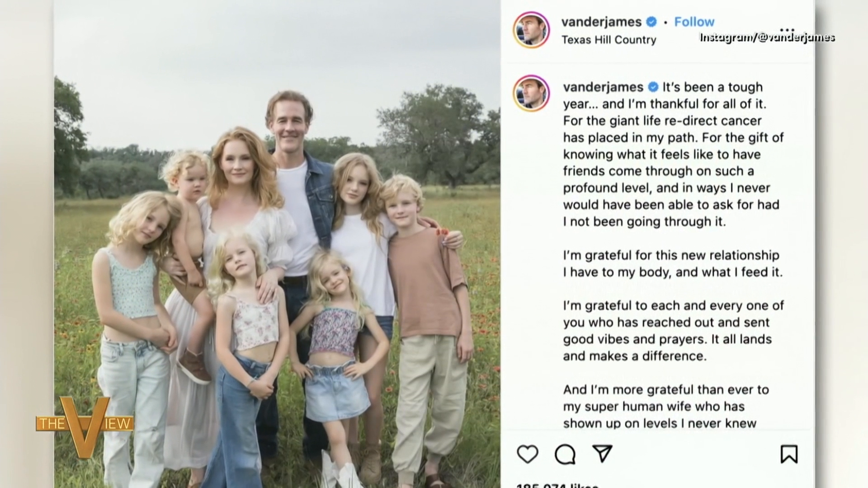Viewport: 868px width, 488px height.
Task: Click the "super human wife" caption paragraph
Action: 665,406
